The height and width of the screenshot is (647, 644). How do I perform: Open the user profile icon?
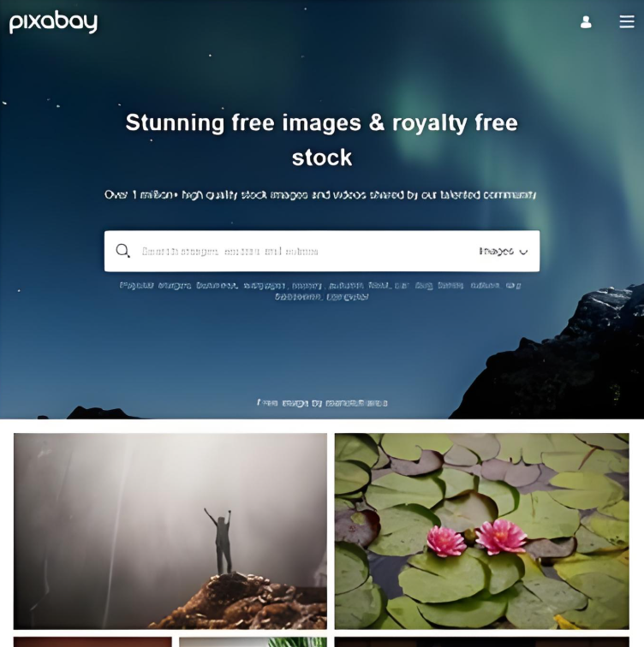pyautogui.click(x=586, y=22)
